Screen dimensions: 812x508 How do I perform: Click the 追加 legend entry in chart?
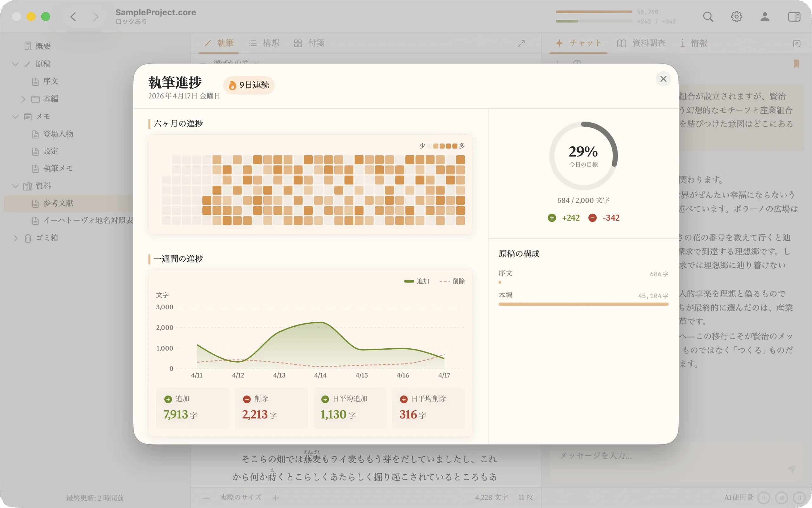tap(417, 281)
